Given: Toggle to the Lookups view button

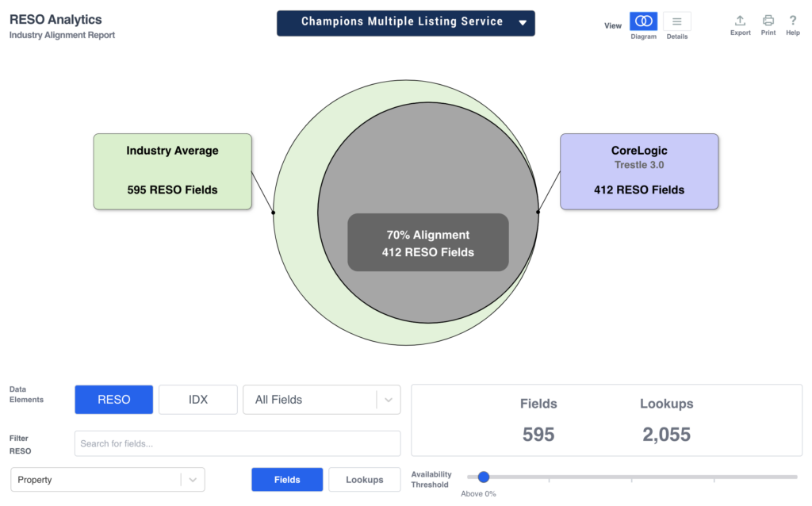Looking at the screenshot, I should (x=364, y=480).
